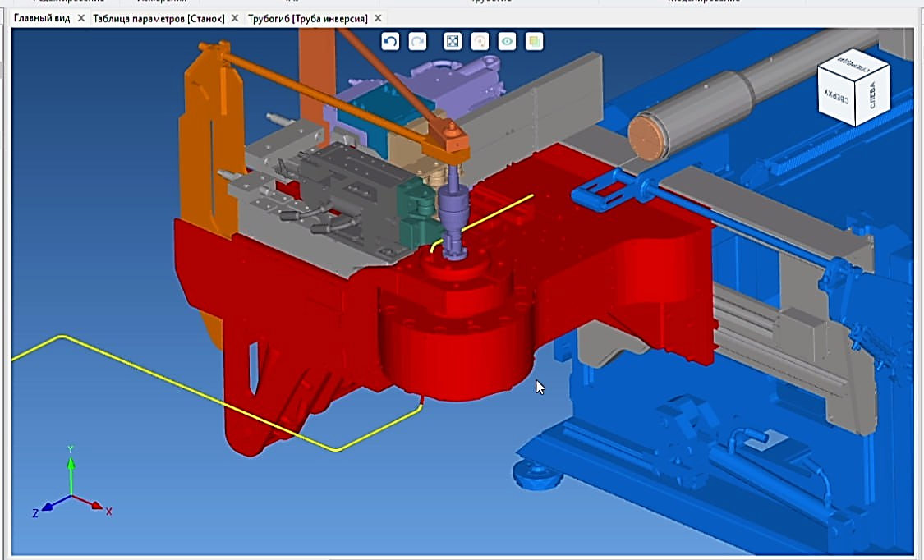Fit model to view with expand-arrows icon
Screen dimensions: 924x560
pos(453,41)
